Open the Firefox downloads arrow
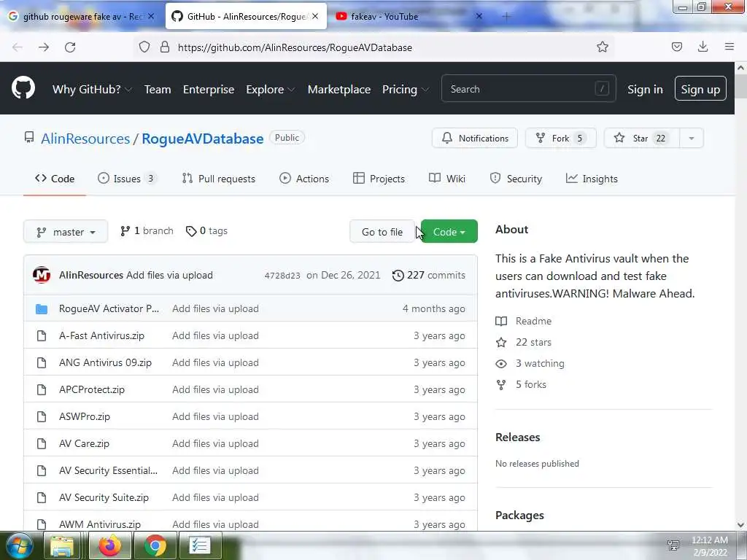Screen dimensions: 747x560 pyautogui.click(x=703, y=47)
